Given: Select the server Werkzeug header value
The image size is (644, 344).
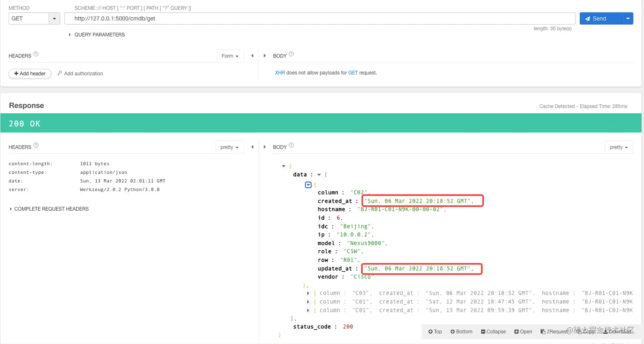Looking at the screenshot, I should click(x=120, y=189).
